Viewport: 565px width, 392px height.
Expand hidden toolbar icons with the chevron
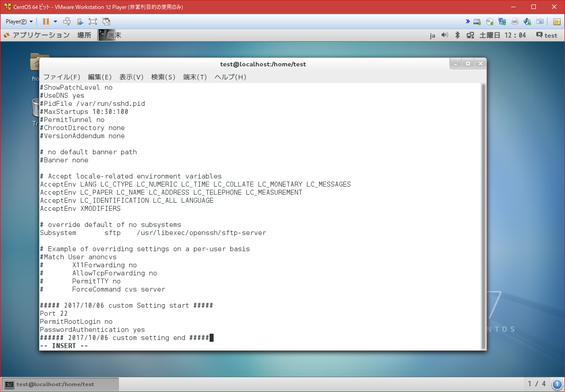click(x=468, y=21)
